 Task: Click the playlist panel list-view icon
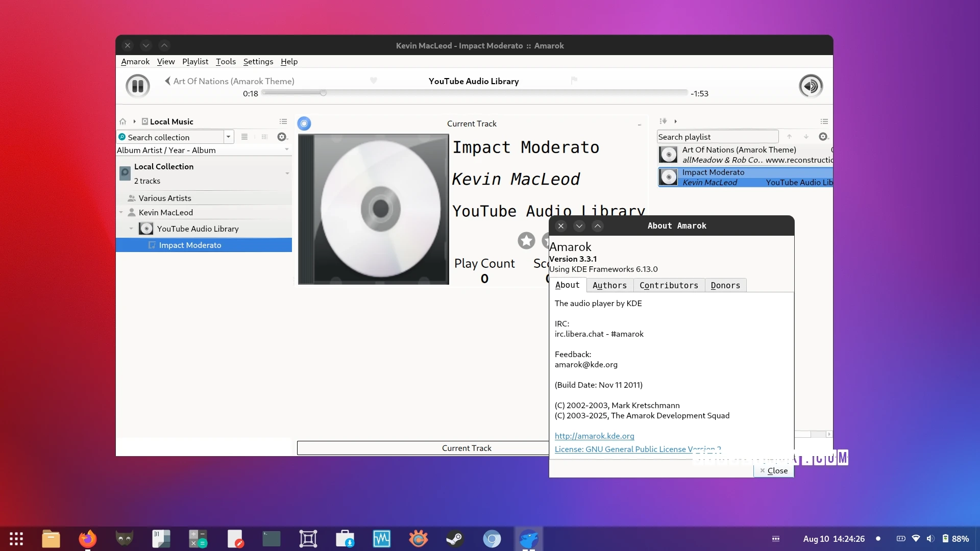pos(824,121)
